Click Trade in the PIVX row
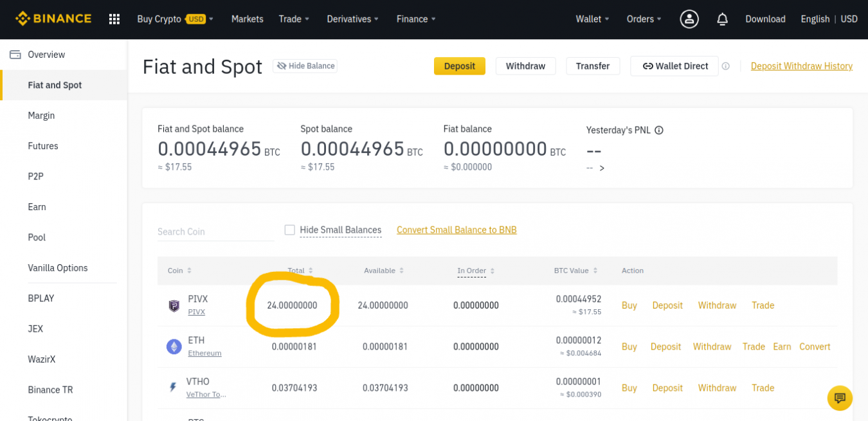The image size is (868, 421). click(763, 305)
